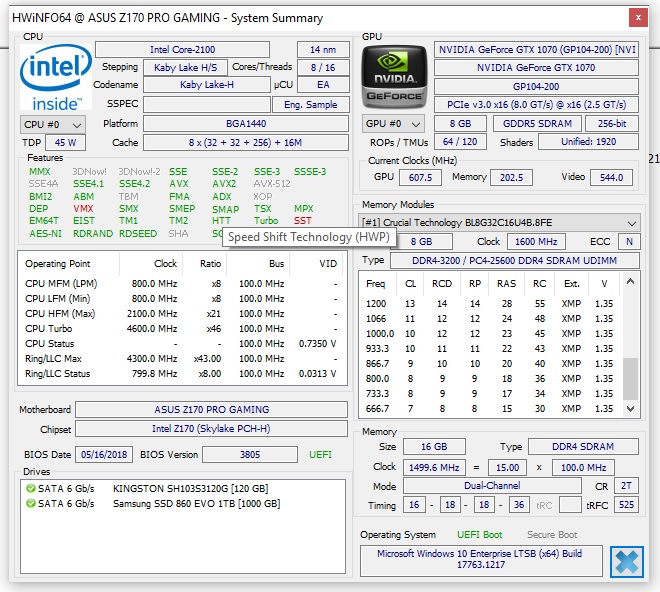This screenshot has width=660, height=592.
Task: Click the memory timings scrollbar thumb
Action: point(630,379)
